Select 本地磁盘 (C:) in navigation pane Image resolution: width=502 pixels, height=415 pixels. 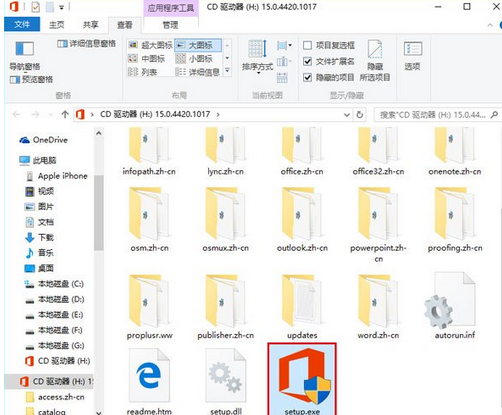[54, 284]
